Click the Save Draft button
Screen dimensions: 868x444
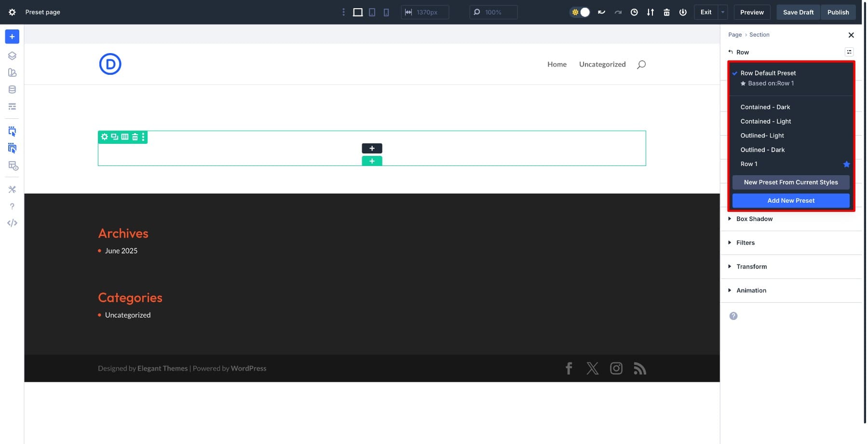pyautogui.click(x=798, y=13)
